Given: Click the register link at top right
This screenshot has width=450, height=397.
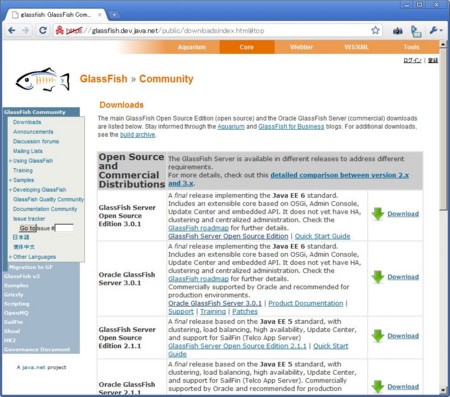Looking at the screenshot, I should (x=433, y=60).
